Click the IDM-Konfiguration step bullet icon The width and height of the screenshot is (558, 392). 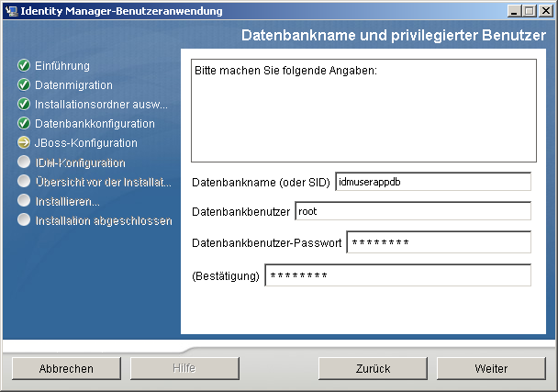click(x=24, y=162)
